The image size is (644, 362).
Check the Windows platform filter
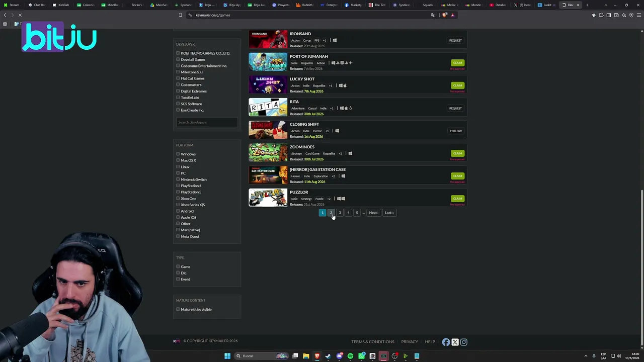click(178, 154)
